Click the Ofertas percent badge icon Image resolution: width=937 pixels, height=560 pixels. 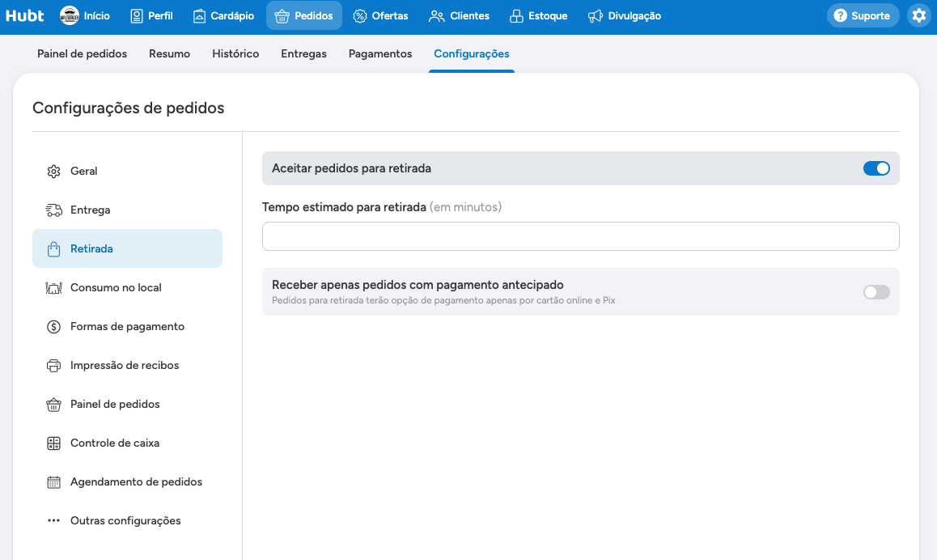[x=360, y=16]
